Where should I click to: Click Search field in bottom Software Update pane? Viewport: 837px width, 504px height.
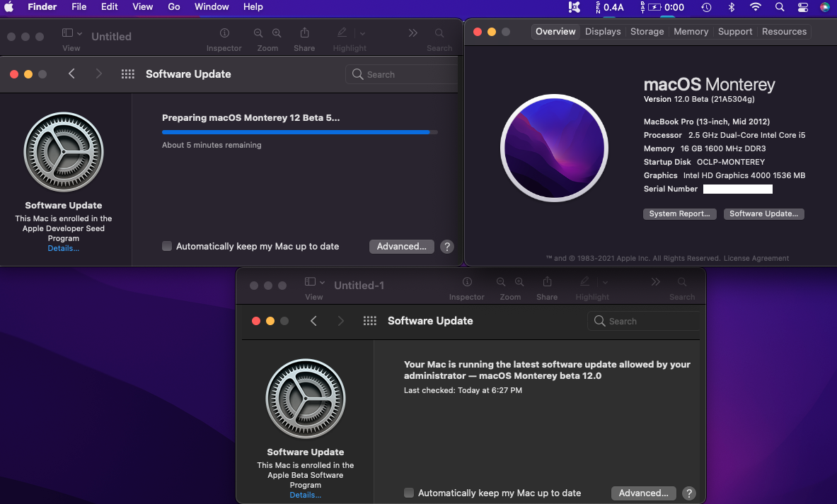[x=644, y=321]
